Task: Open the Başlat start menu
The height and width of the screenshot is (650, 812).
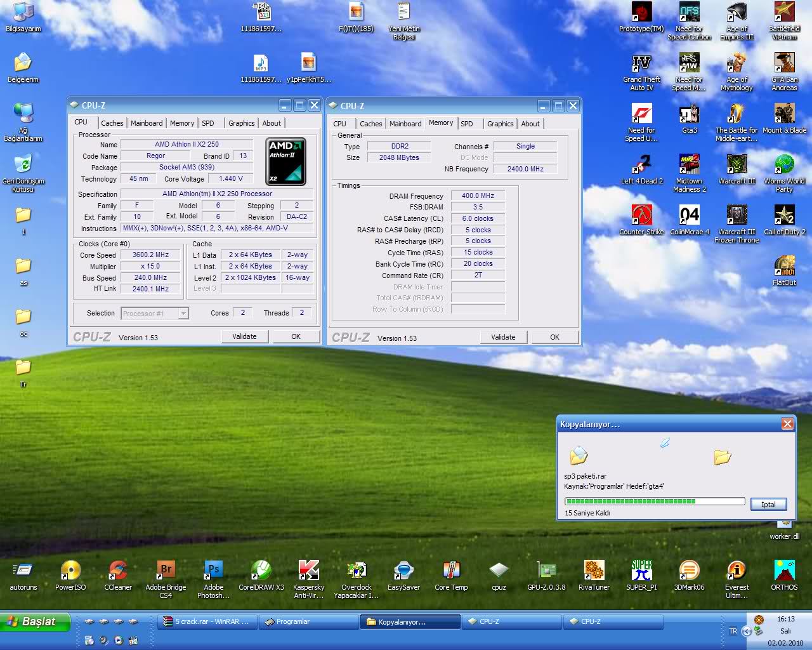Action: (x=34, y=621)
